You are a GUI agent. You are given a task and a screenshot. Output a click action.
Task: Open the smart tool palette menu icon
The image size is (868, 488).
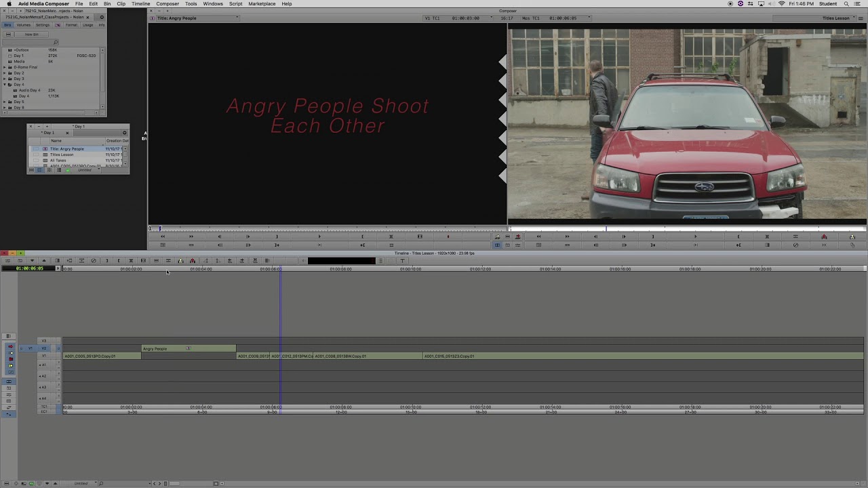[9, 336]
